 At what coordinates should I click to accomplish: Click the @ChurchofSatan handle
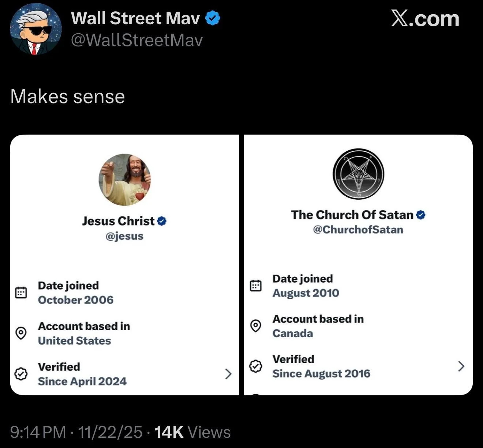pyautogui.click(x=358, y=230)
